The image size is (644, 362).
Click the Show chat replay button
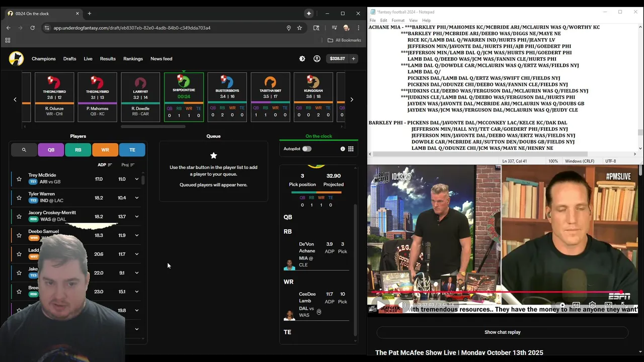coord(502,332)
